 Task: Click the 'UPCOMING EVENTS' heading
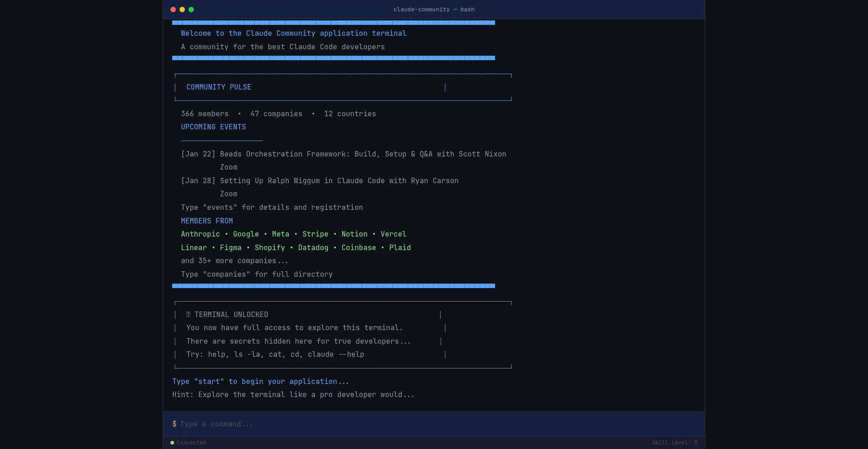point(213,127)
